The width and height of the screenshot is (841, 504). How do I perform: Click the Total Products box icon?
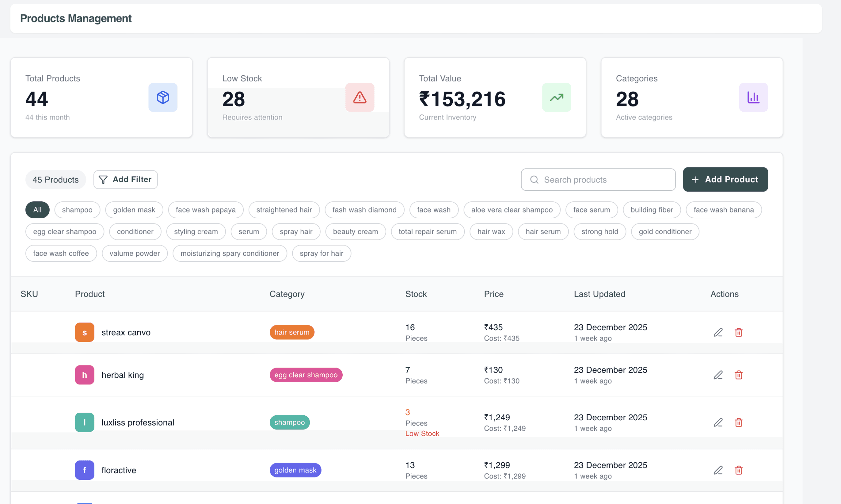tap(163, 98)
